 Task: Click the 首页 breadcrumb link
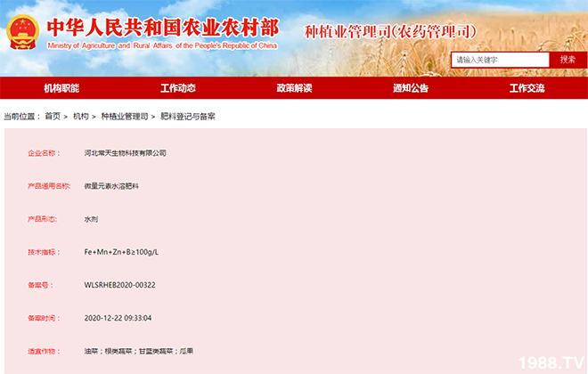(53, 117)
